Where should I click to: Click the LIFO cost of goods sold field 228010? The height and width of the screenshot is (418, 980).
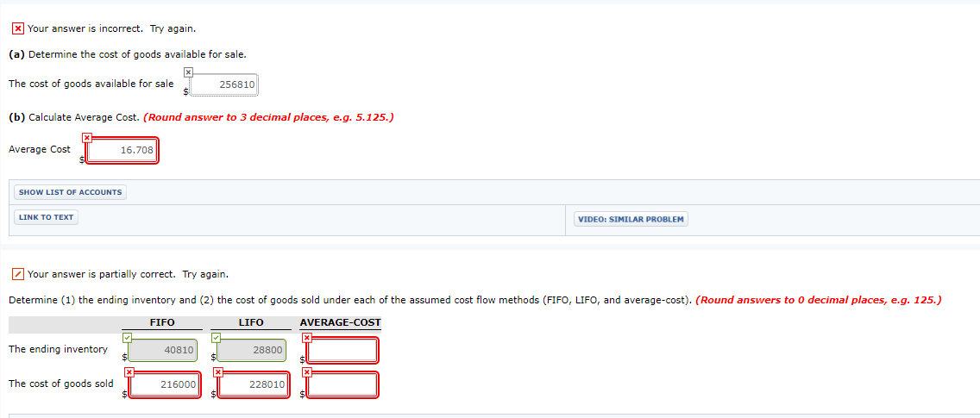click(x=252, y=385)
